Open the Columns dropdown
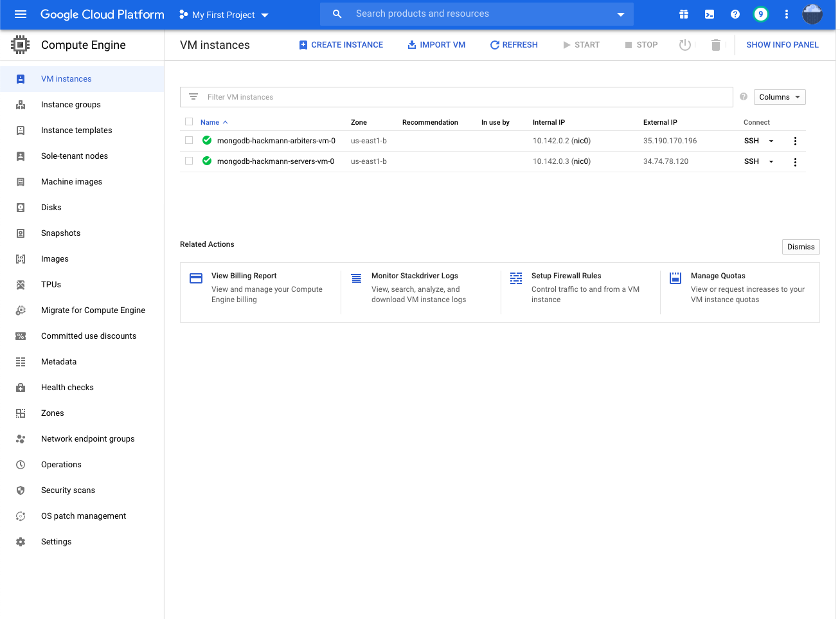The height and width of the screenshot is (619, 840). 780,97
